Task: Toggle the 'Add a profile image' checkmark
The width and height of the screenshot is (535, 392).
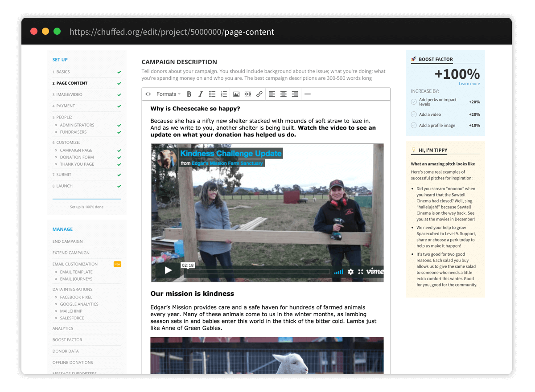Action: coord(414,126)
